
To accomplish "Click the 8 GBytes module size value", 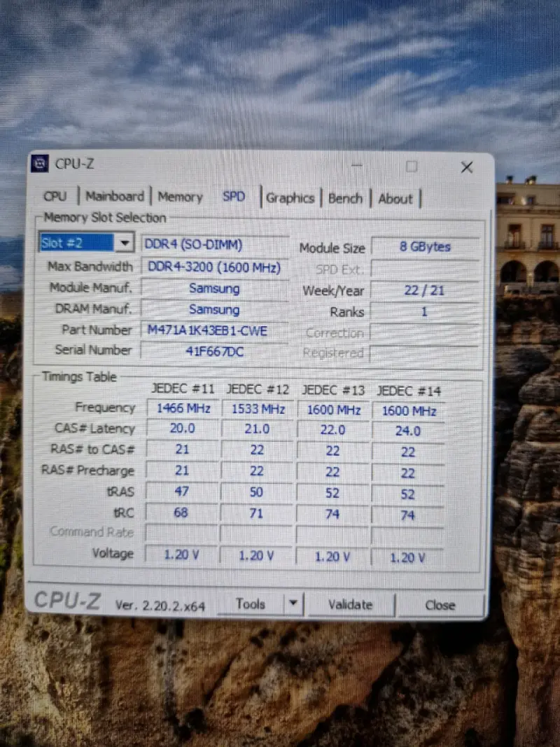I will pos(425,246).
